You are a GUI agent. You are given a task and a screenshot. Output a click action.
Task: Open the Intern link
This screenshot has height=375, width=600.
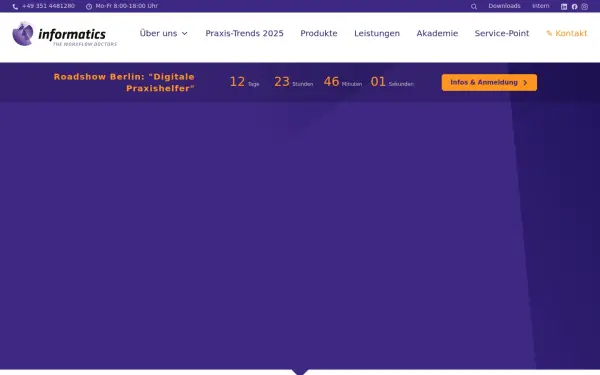click(x=541, y=6)
